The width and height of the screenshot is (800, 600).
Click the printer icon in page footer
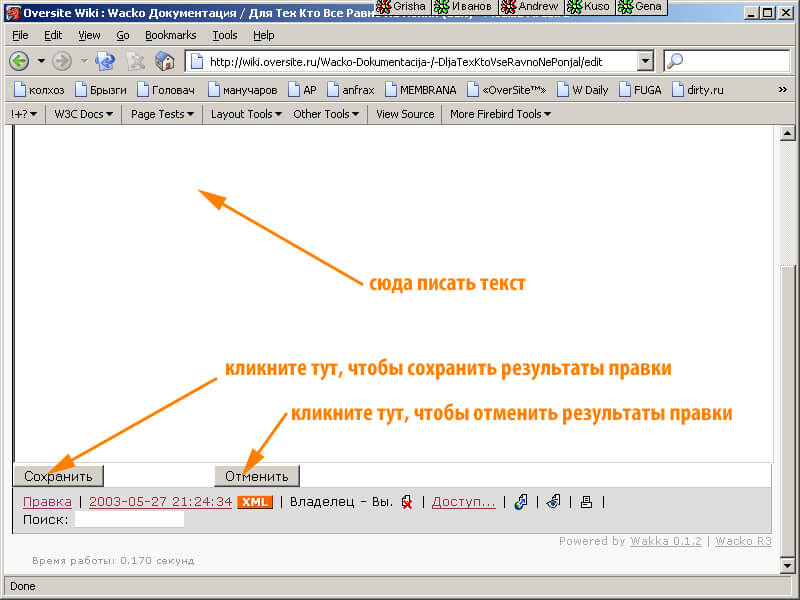(x=586, y=502)
